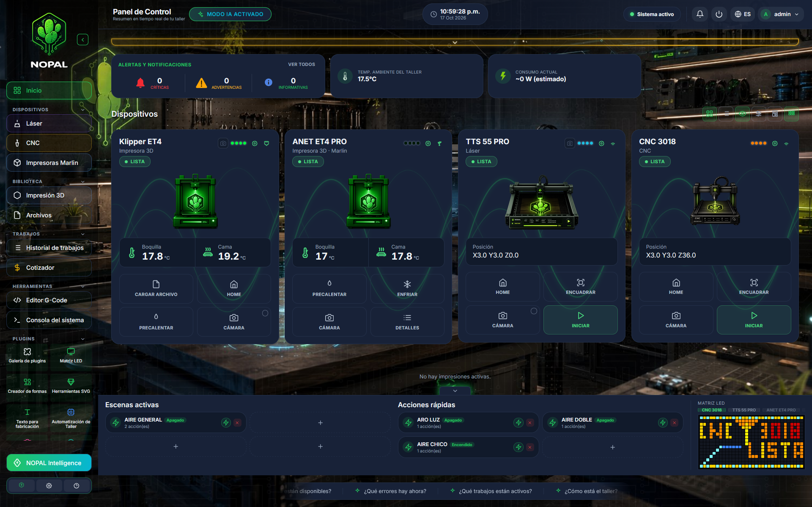Open the Creador de formas plugin
The image size is (812, 507).
[27, 386]
